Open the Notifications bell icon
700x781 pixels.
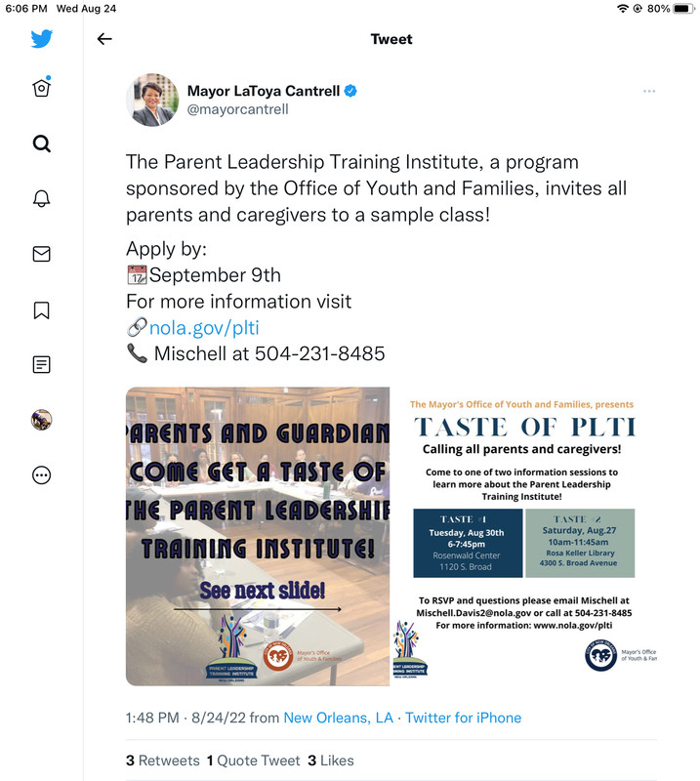42,198
